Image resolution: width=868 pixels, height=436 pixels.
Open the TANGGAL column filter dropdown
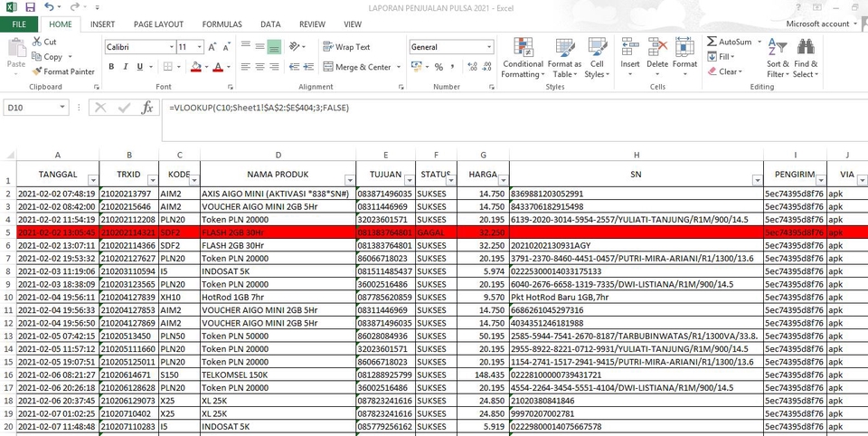tap(93, 180)
